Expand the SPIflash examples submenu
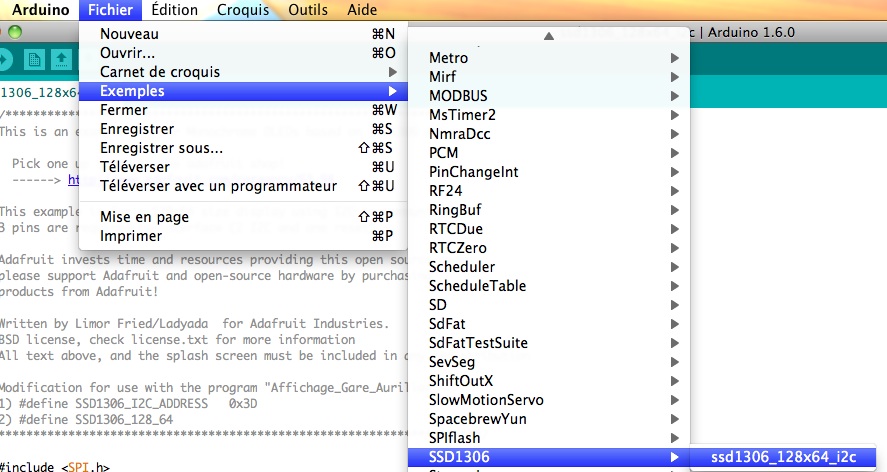 tap(549, 438)
